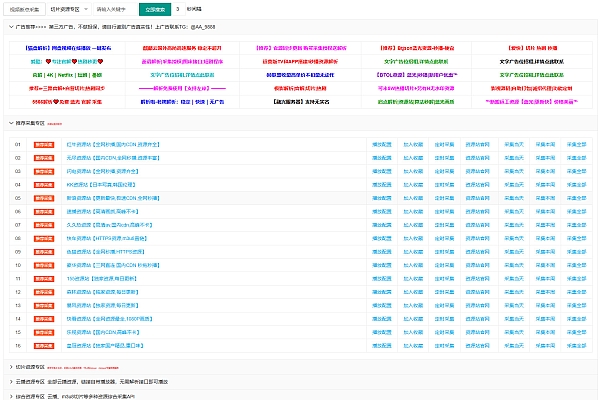Click row number 13 cell
This screenshot has height=400, width=600.
pos(18,305)
